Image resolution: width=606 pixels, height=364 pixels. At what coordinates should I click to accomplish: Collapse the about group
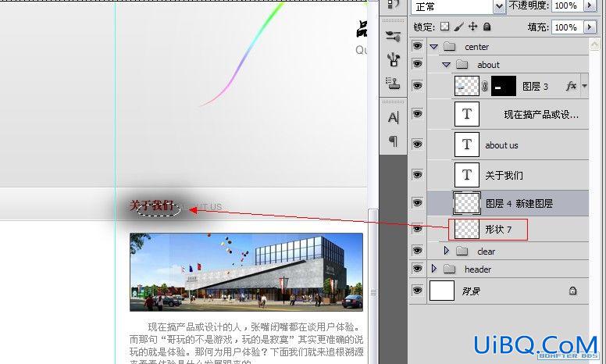point(447,65)
